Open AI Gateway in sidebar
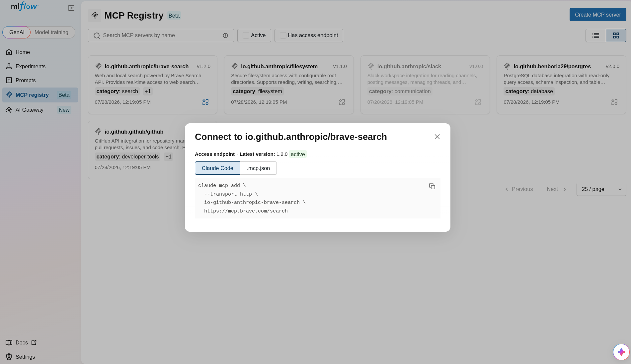The height and width of the screenshot is (364, 631). [40, 110]
